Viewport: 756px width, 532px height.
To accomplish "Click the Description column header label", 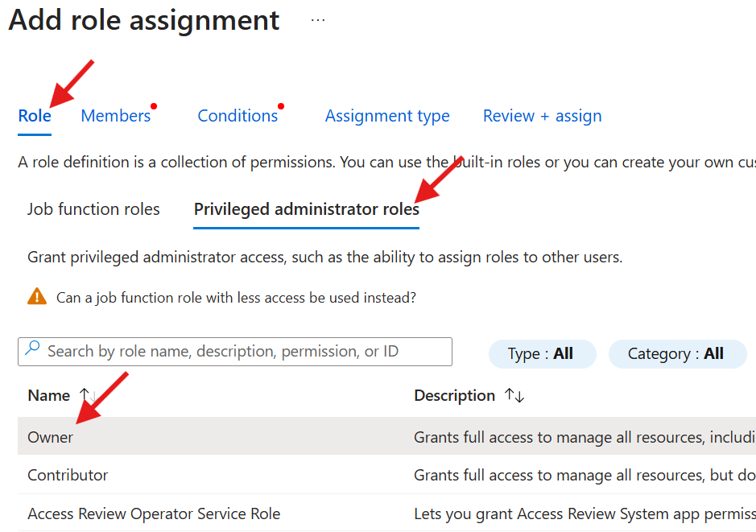I will (454, 395).
